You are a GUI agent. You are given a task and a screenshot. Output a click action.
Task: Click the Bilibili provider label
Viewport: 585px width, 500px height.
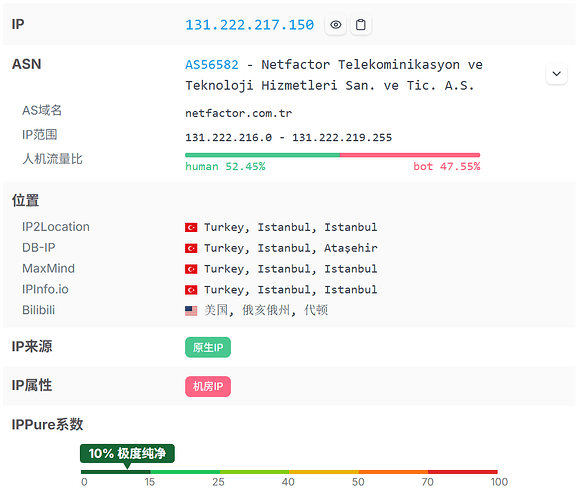(38, 310)
